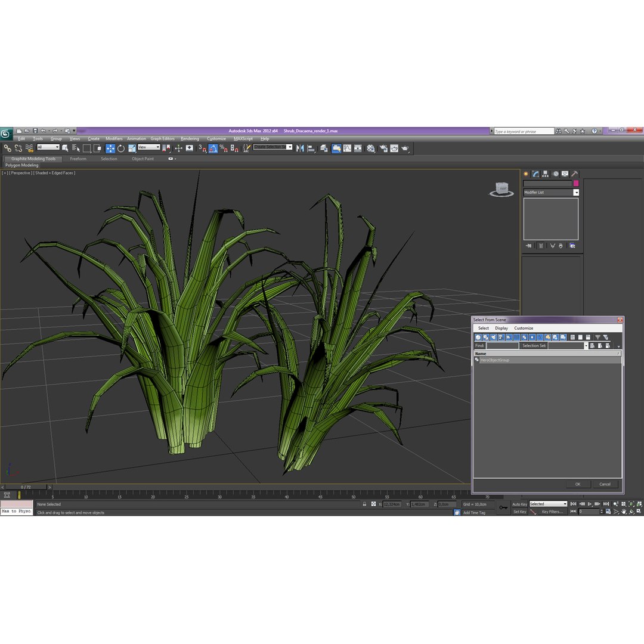Open Render Setup from the toolbar

click(x=383, y=148)
